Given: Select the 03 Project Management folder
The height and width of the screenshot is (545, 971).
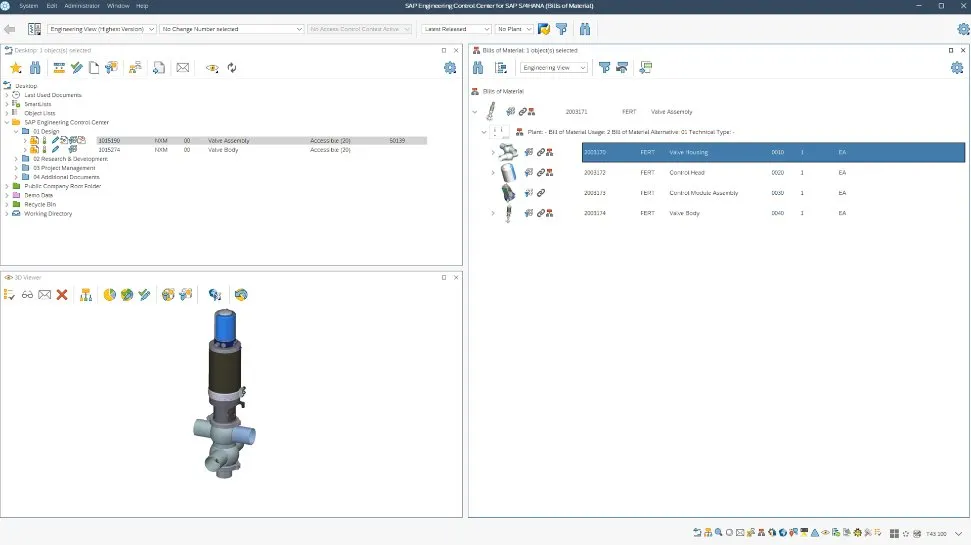Looking at the screenshot, I should click(x=64, y=168).
